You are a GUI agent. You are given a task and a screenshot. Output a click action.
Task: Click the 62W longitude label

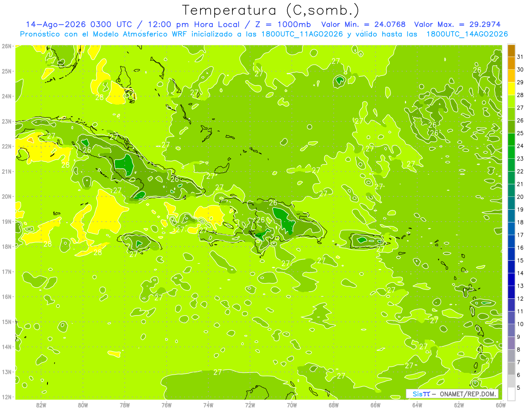[459, 404]
